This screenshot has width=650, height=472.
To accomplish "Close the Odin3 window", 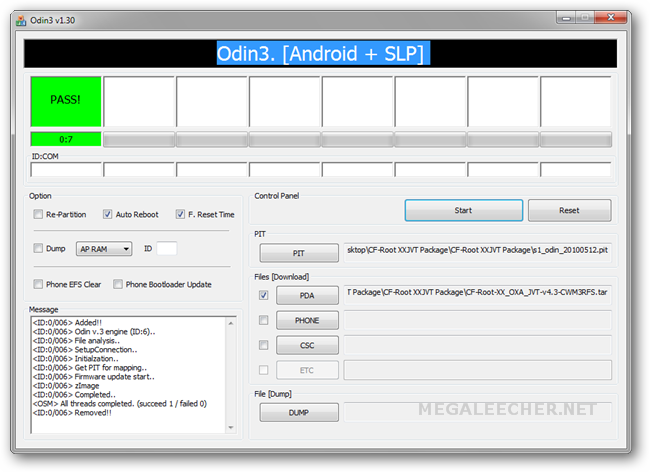I will pyautogui.click(x=610, y=18).
